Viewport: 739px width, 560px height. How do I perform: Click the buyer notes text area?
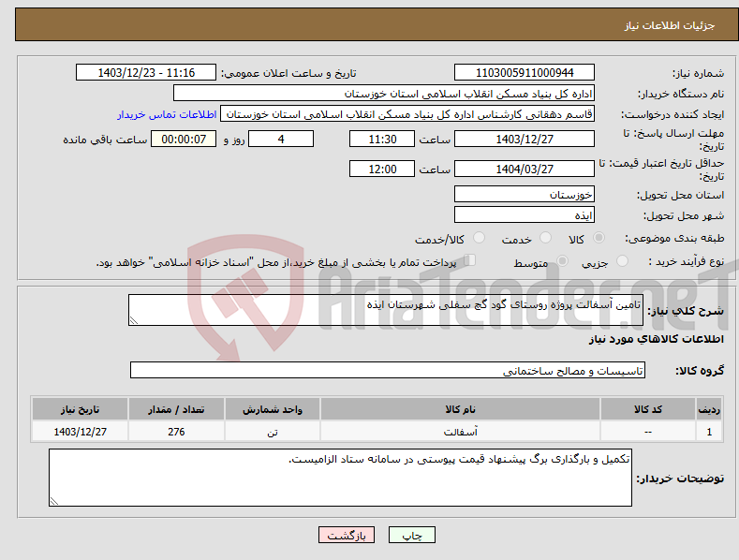tap(340, 478)
